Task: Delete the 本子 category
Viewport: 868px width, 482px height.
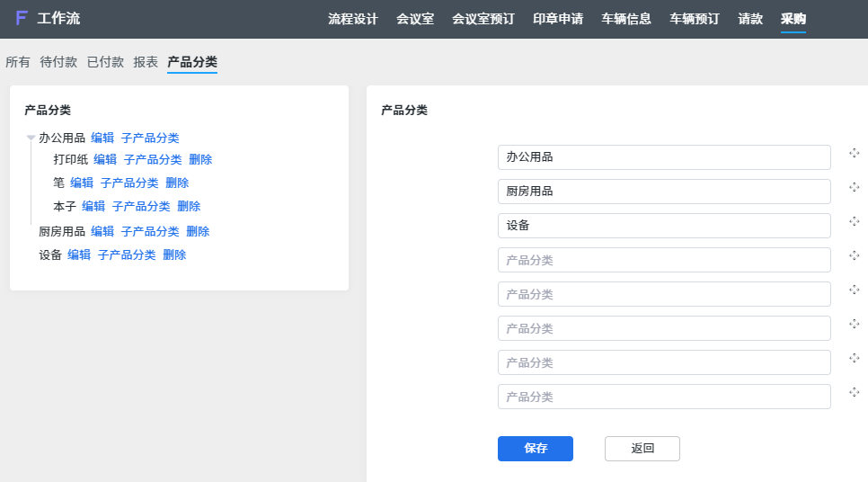Action: point(189,206)
